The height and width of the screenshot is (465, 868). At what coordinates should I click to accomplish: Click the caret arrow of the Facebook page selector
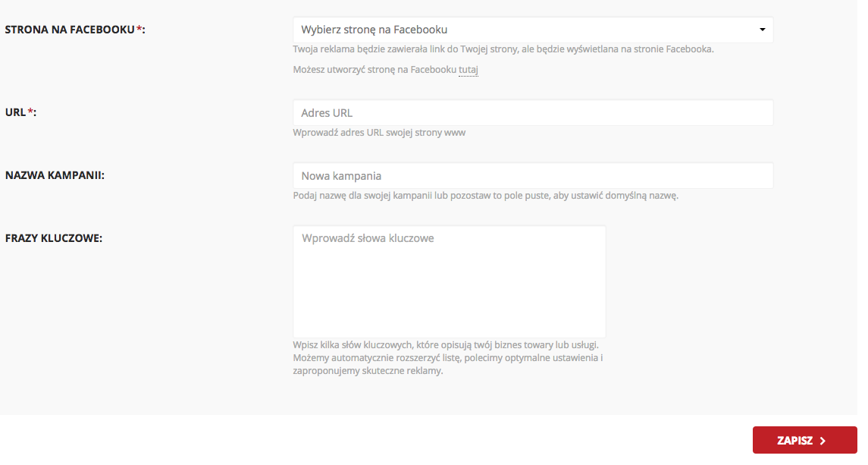[x=762, y=30]
